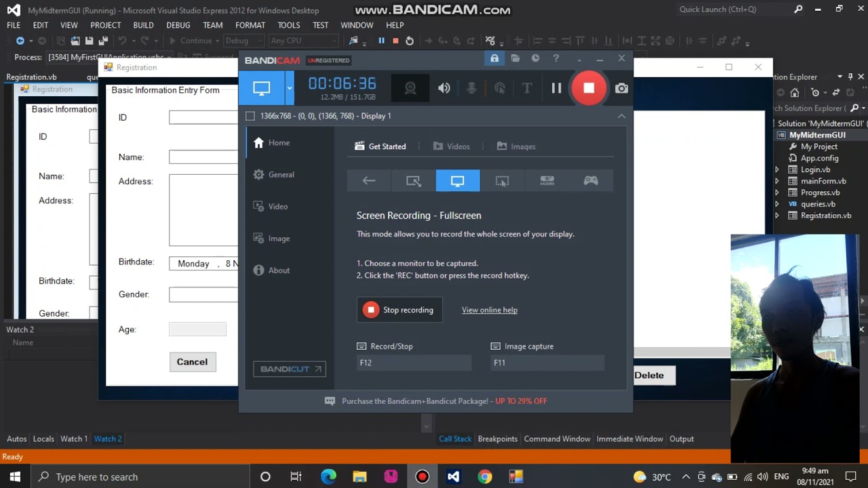Expand the Registration.vb node in Solution Explorer
868x488 pixels.
click(x=777, y=216)
